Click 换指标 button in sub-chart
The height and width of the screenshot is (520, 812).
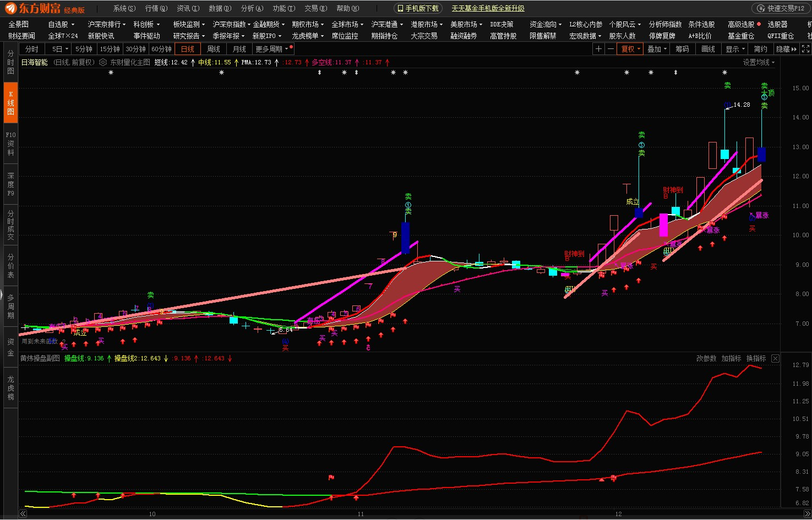(756, 358)
